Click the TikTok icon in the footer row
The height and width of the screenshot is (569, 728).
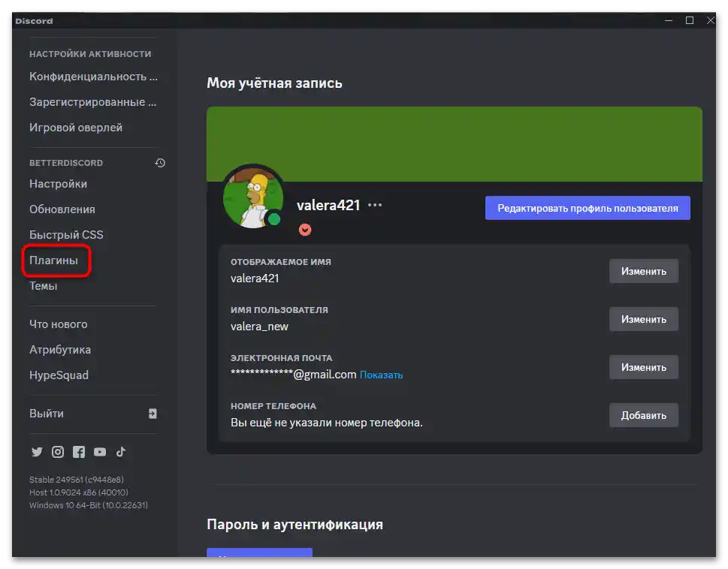[x=120, y=452]
